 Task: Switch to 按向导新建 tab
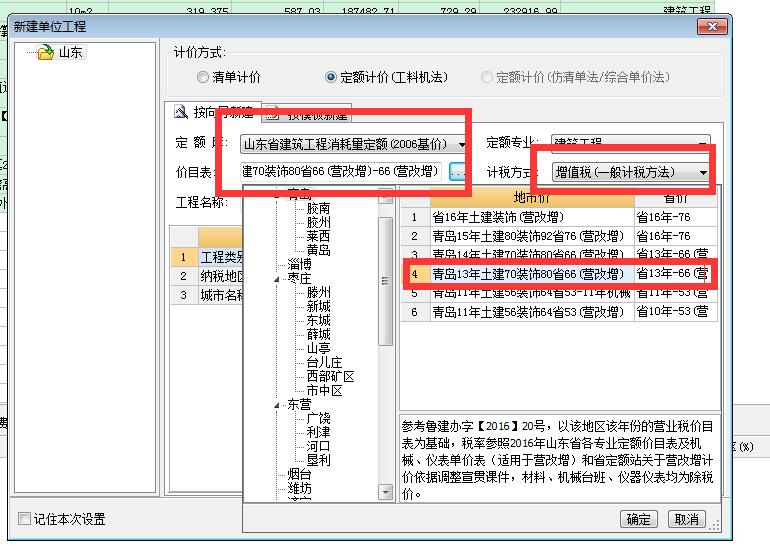point(214,112)
